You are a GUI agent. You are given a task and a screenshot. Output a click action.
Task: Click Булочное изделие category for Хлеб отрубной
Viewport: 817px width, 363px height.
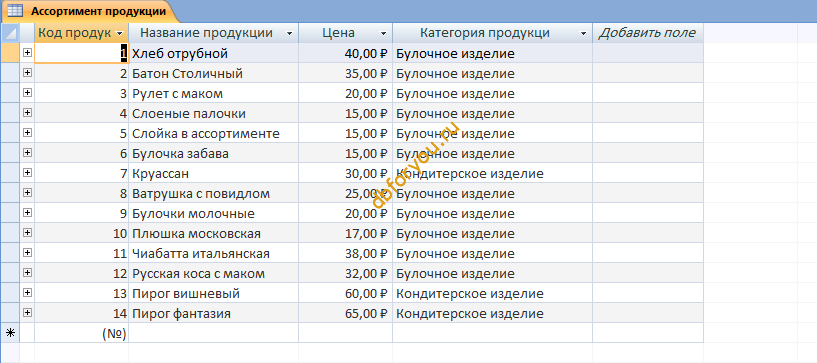click(492, 54)
